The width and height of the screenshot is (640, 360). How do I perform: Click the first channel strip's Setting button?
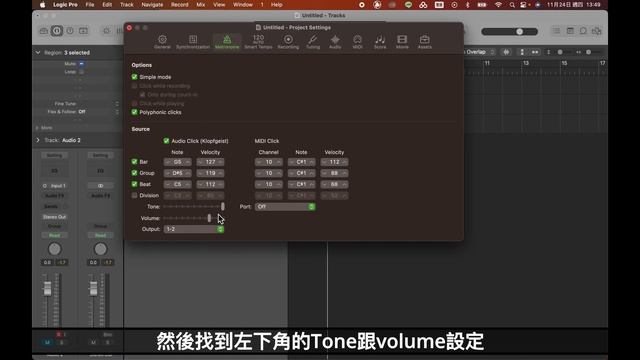[x=54, y=156]
